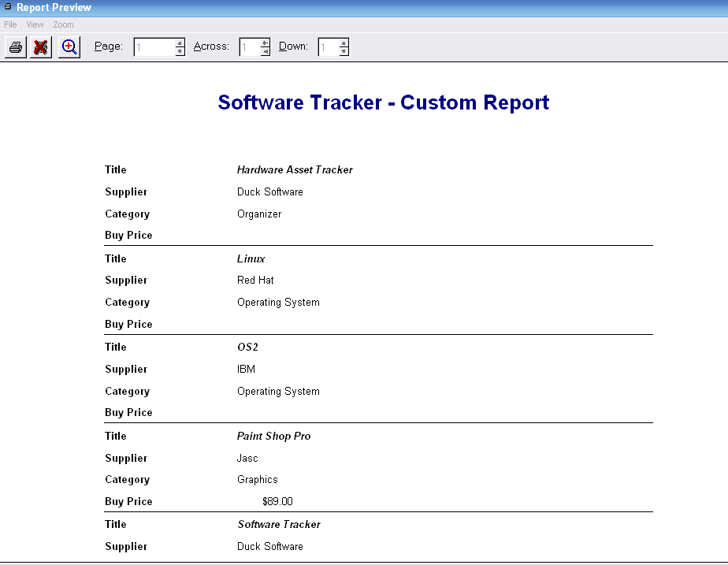
Task: Click the 'Supplier' label beside Red Hat
Action: tap(126, 281)
